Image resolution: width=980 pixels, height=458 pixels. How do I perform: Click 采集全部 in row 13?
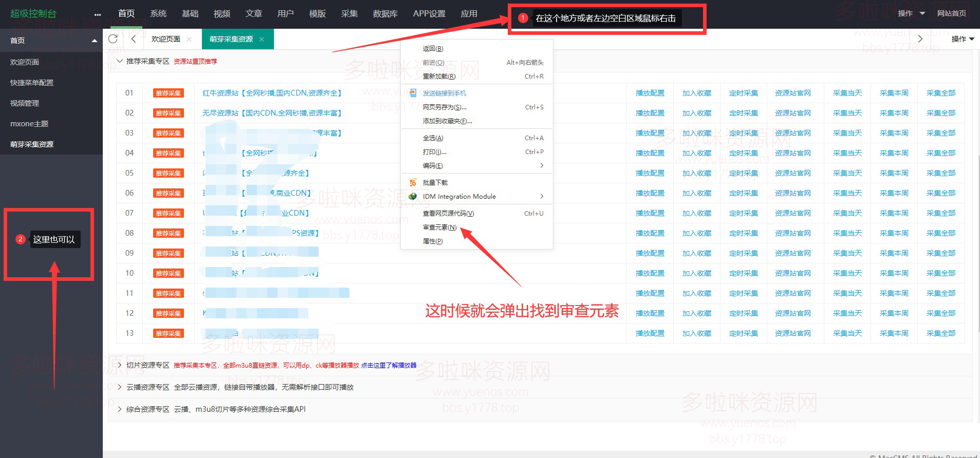941,333
